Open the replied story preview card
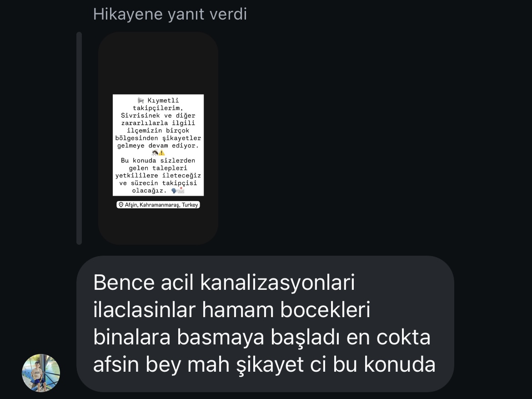The image size is (532, 399). (x=158, y=138)
